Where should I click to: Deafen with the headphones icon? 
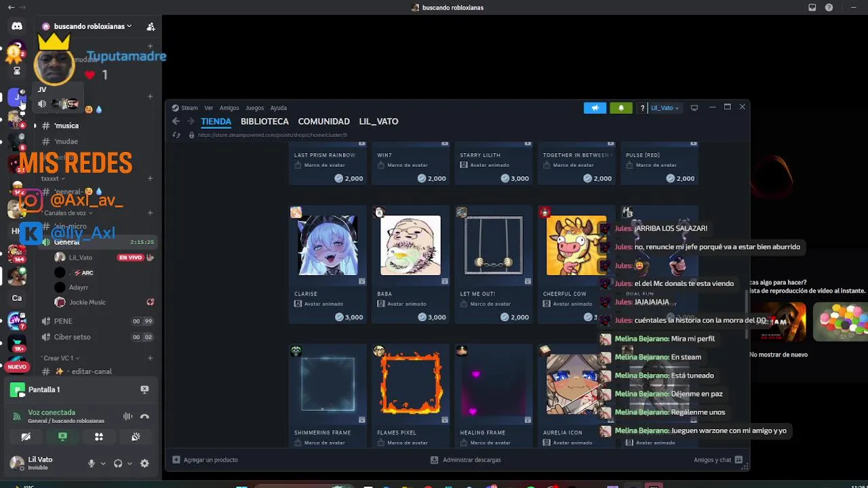(118, 464)
